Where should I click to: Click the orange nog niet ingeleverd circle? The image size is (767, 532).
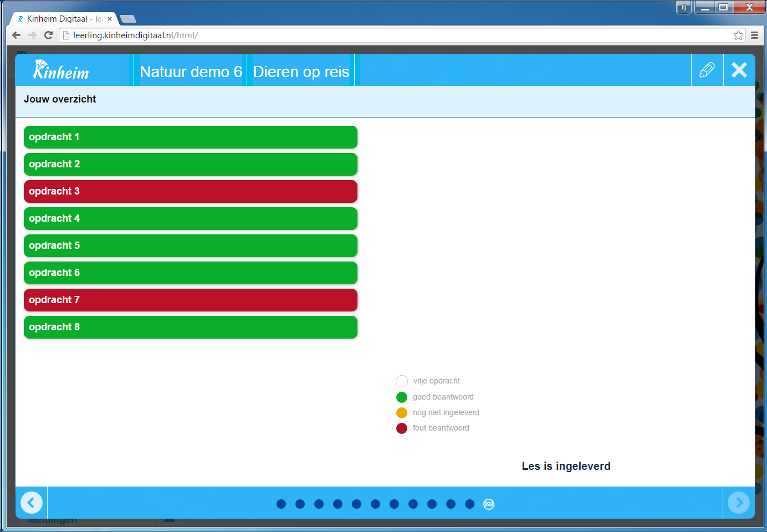click(402, 413)
